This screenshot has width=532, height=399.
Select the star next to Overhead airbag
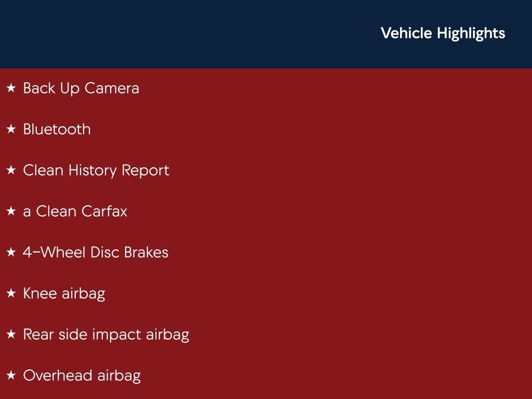tap(11, 376)
